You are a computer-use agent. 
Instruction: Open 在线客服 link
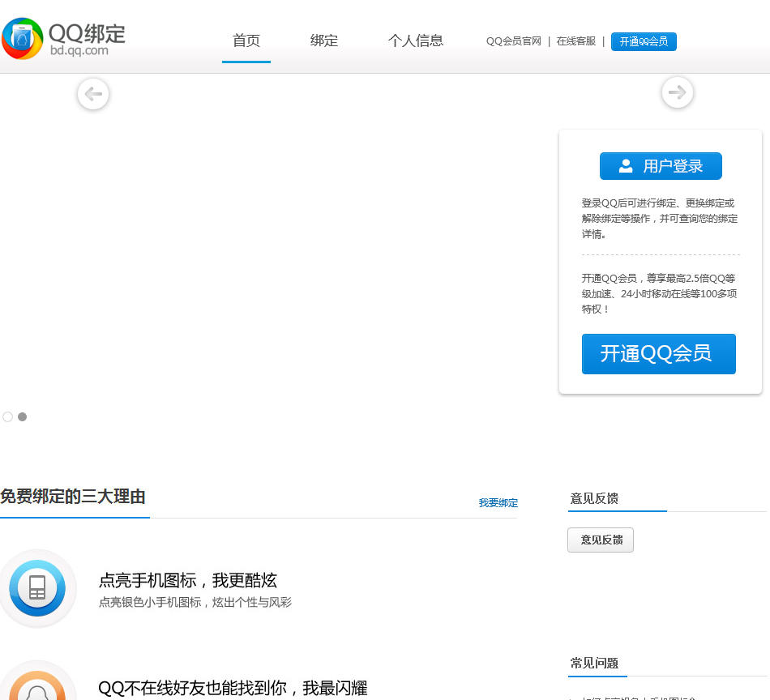click(x=576, y=41)
